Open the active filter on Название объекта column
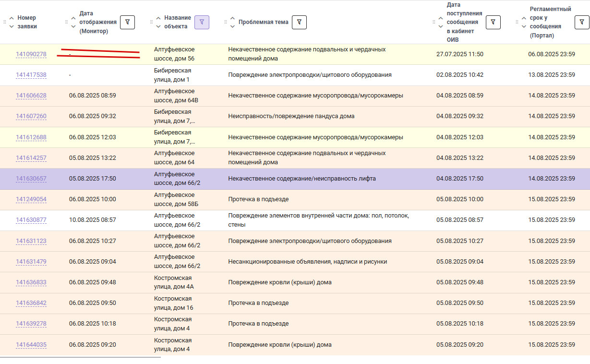Viewport: 590px width, 364px height. coord(202,22)
